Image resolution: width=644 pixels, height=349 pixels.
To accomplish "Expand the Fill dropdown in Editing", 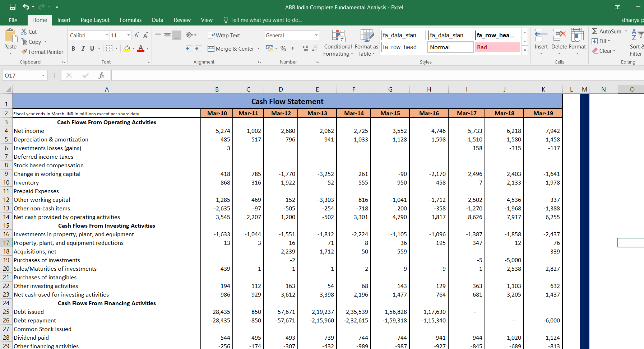I will [609, 41].
